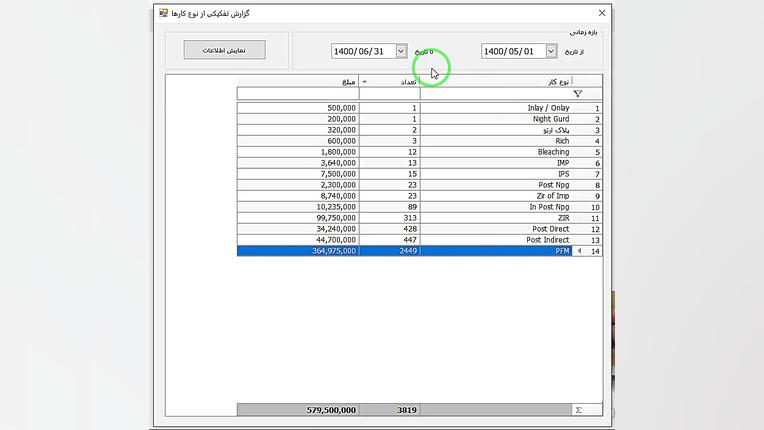The width and height of the screenshot is (764, 430).
Task: Click amount cell 99,750,000
Action: pyautogui.click(x=298, y=218)
